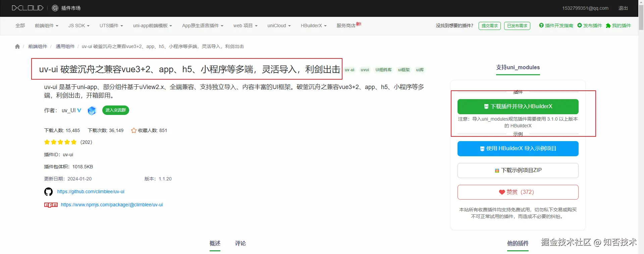Expand the JS SDK dropdown

click(x=79, y=26)
